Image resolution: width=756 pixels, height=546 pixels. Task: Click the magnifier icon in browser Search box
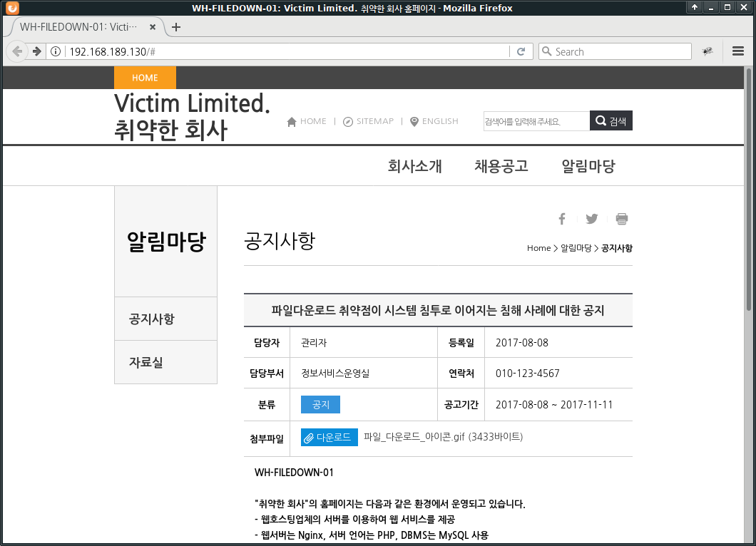click(547, 51)
